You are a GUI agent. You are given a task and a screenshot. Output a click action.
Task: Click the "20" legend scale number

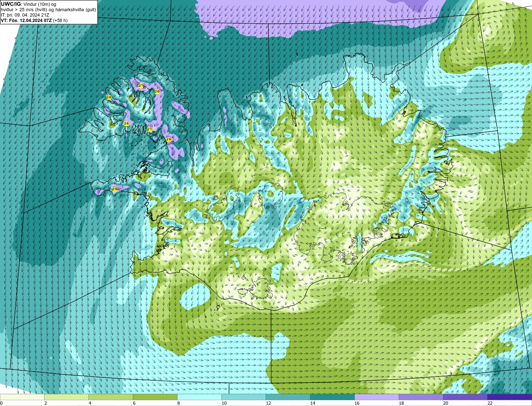tap(446, 403)
